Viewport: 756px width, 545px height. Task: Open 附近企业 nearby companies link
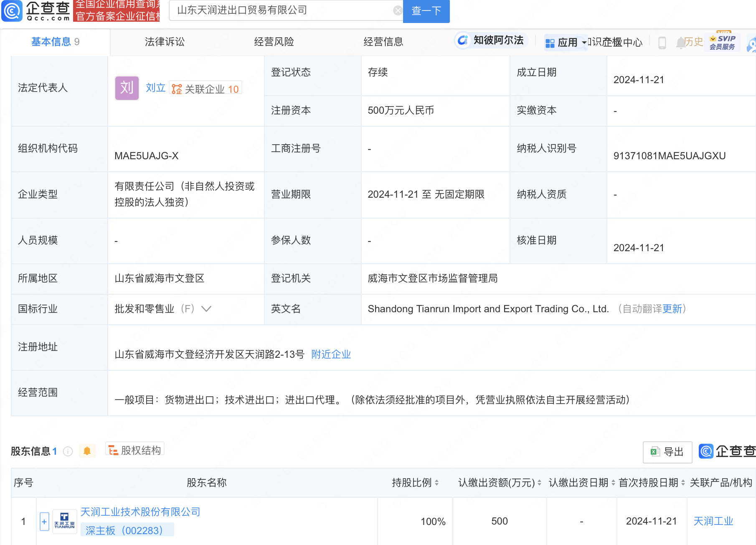331,354
